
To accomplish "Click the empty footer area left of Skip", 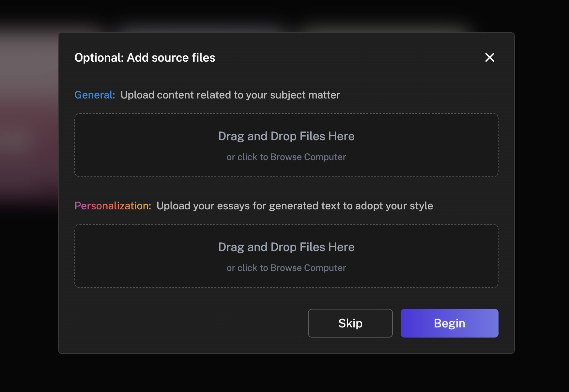I will pos(189,323).
